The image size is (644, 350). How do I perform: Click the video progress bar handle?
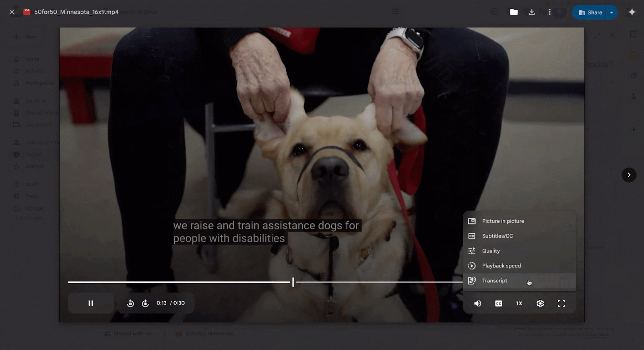click(293, 282)
